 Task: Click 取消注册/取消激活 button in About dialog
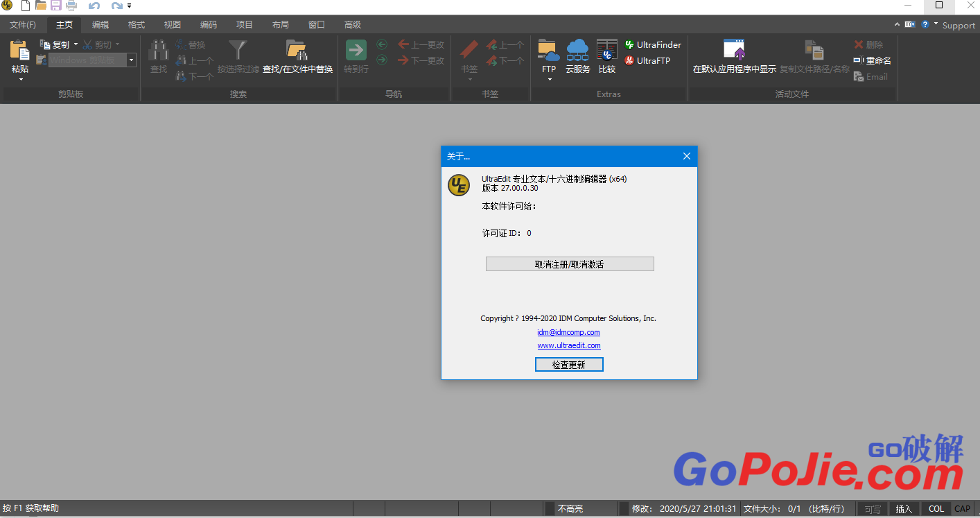tap(570, 264)
